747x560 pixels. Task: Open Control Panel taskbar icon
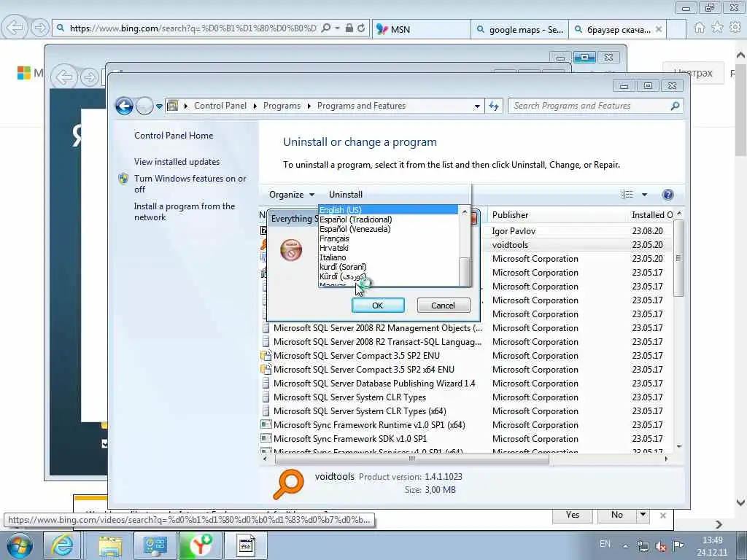pos(156,545)
